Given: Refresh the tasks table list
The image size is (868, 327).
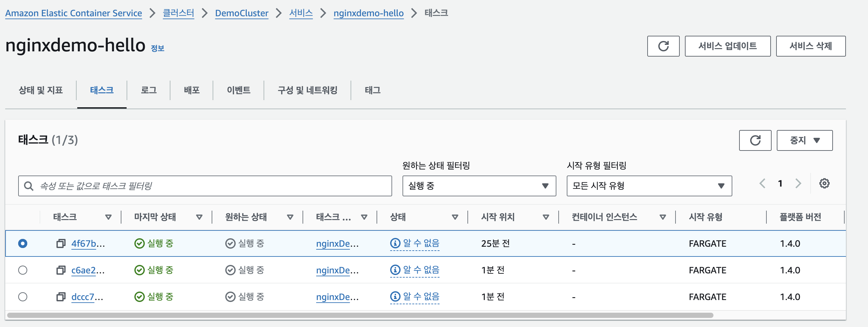Looking at the screenshot, I should pyautogui.click(x=755, y=140).
